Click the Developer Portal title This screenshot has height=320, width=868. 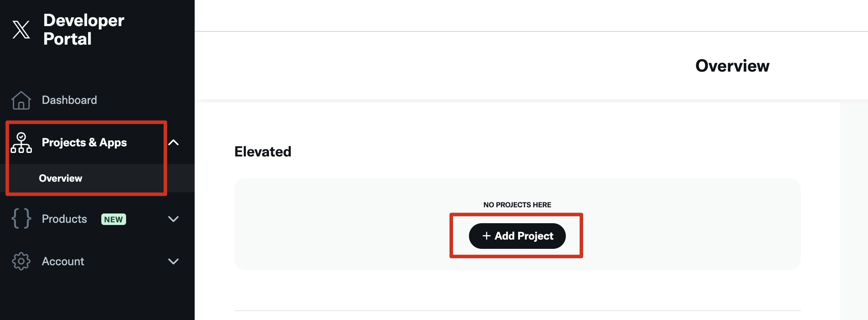pyautogui.click(x=84, y=30)
